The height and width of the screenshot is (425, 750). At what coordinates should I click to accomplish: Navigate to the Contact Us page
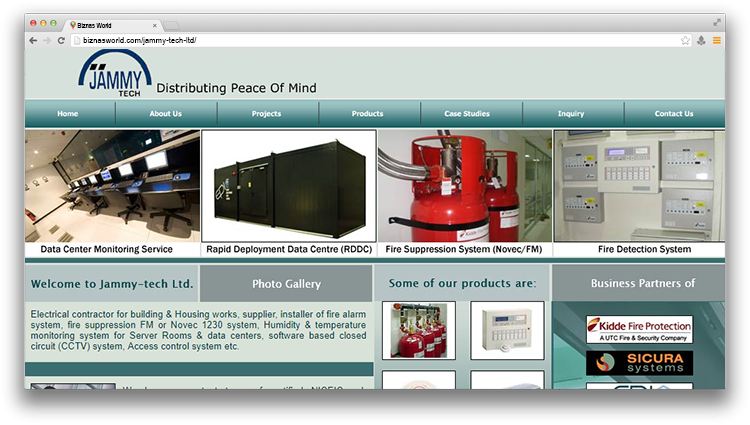pos(674,114)
